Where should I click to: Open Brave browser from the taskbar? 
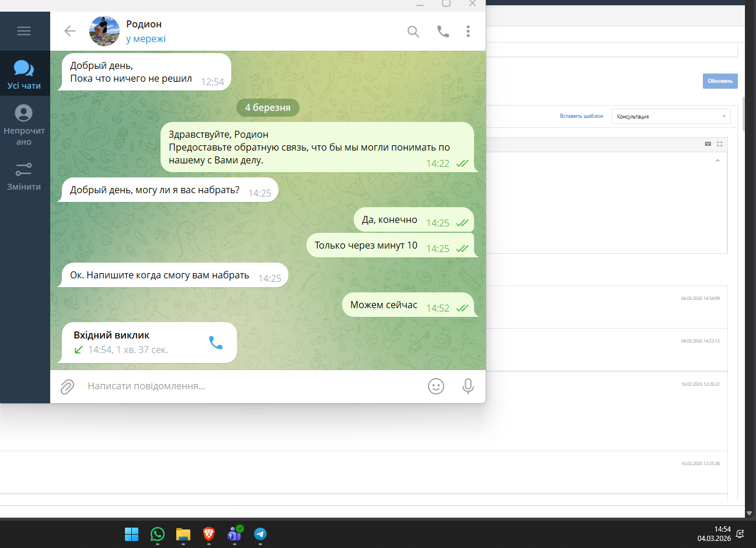click(x=209, y=534)
